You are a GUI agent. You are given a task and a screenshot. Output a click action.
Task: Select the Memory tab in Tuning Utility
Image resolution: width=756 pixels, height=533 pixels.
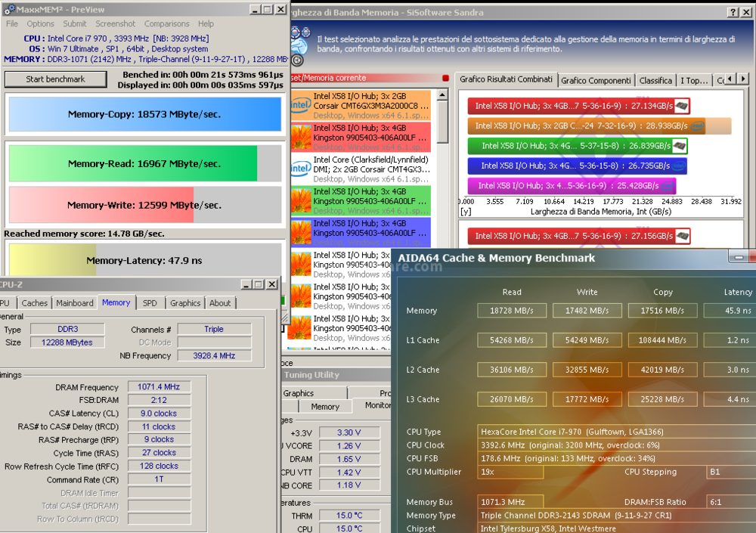coord(325,407)
